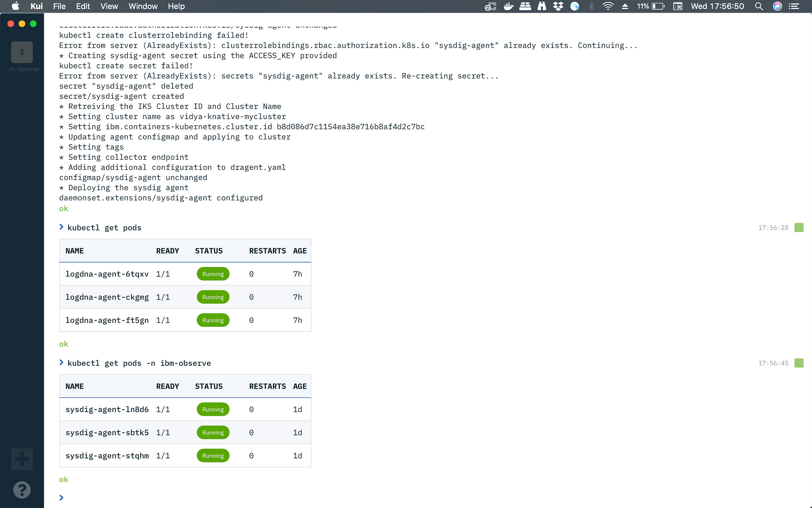
Task: Click the globe icon in menu bar
Action: click(x=574, y=6)
